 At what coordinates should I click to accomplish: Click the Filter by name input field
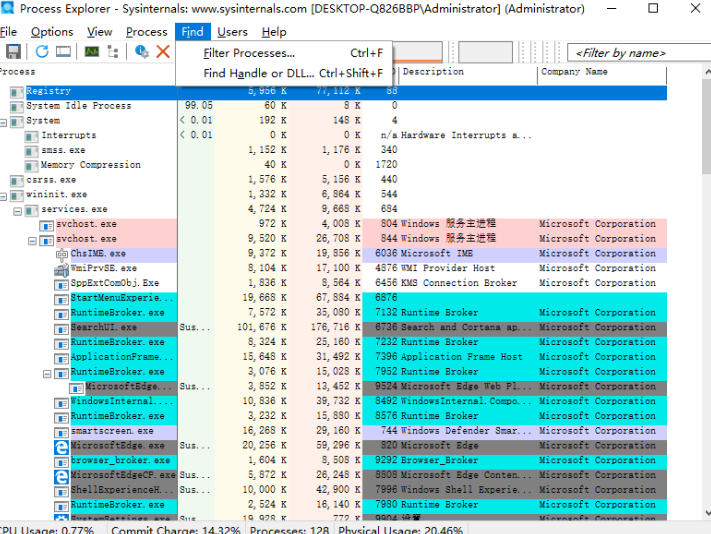click(x=634, y=52)
